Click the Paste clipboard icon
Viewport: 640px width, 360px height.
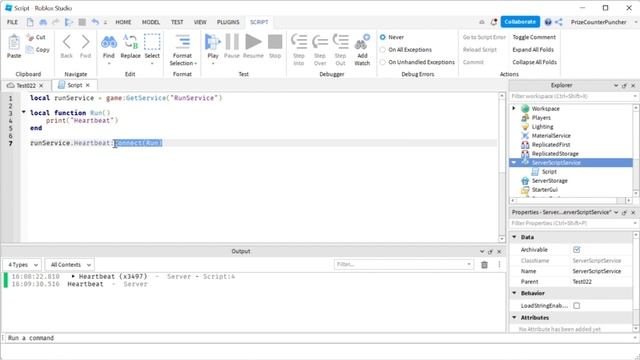[x=14, y=42]
